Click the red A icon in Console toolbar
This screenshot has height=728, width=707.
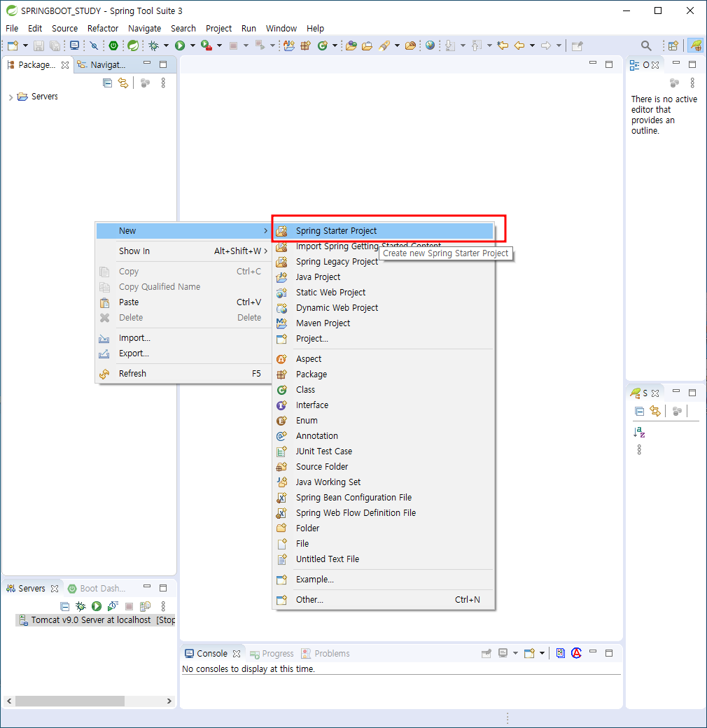tap(577, 653)
